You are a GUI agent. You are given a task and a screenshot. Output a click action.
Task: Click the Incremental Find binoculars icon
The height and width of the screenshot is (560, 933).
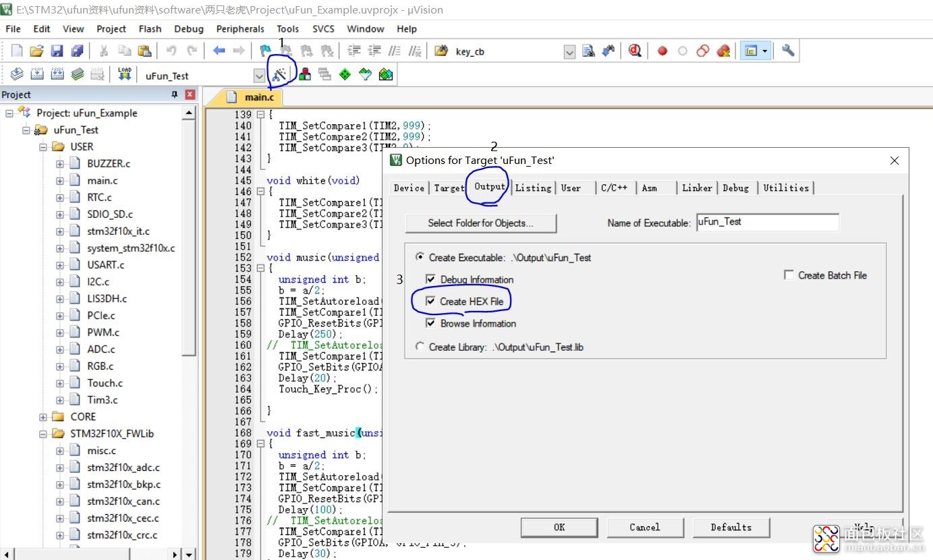coord(609,51)
